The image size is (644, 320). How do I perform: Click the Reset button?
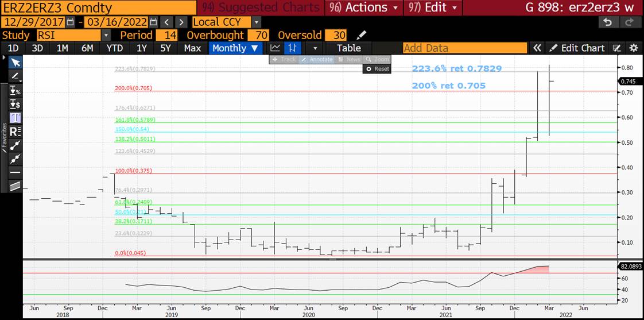click(x=377, y=69)
